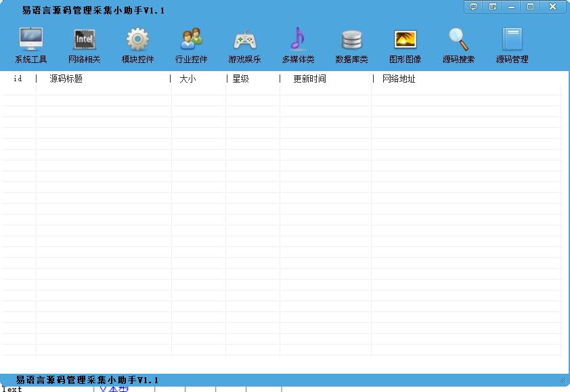
Task: Choose the 行业控件 people icon
Action: pyautogui.click(x=191, y=39)
